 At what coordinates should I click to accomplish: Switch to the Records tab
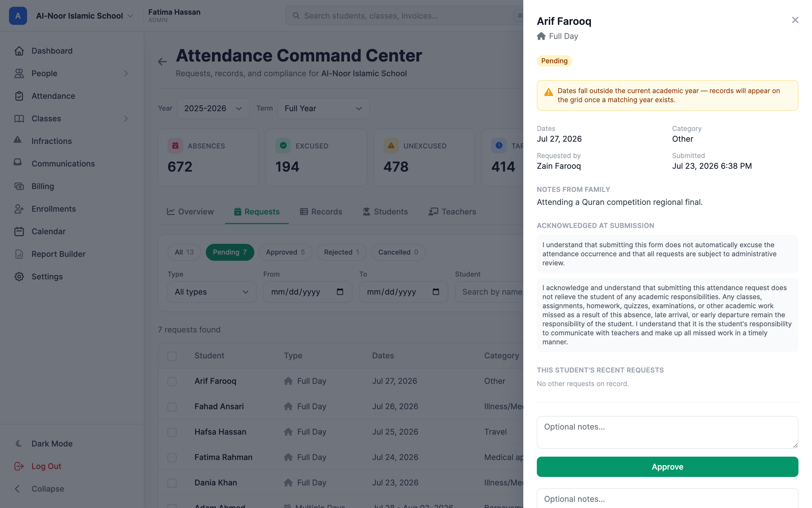pos(321,212)
